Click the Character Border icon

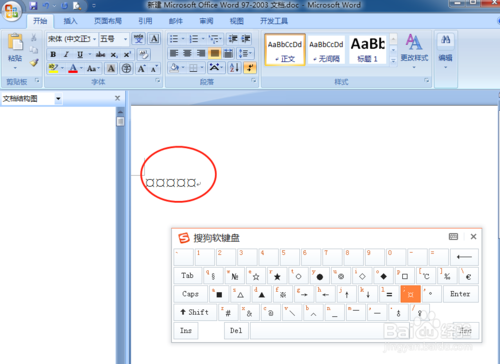[154, 39]
